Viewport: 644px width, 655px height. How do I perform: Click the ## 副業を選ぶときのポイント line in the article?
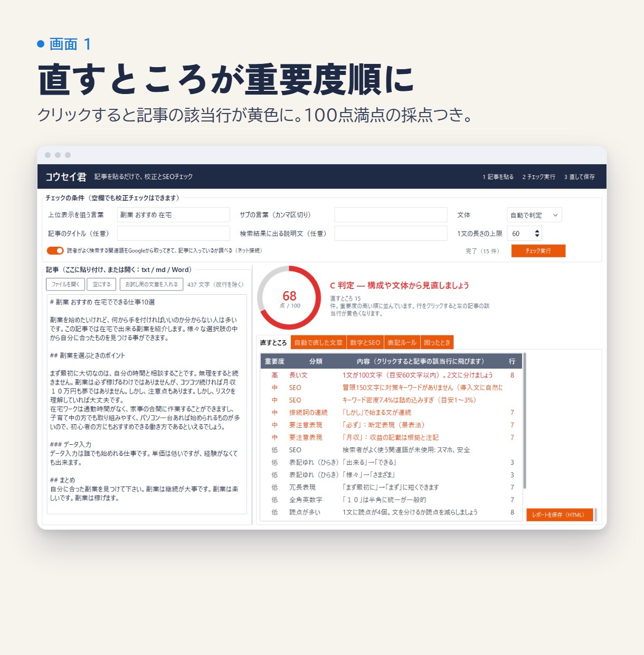[88, 355]
